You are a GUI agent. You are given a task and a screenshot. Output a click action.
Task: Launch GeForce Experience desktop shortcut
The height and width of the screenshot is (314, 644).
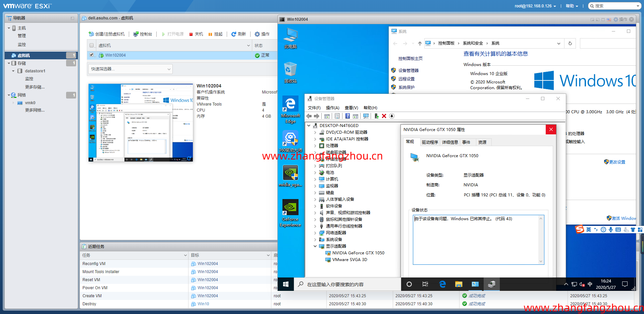coord(290,213)
